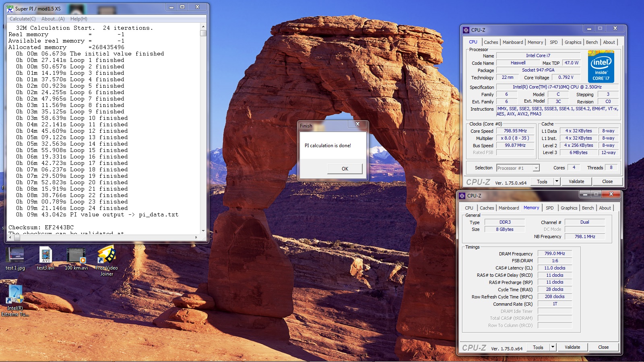Screen dimensions: 644x362
Task: Open Help(H) menu in Super PI
Action: 78,19
